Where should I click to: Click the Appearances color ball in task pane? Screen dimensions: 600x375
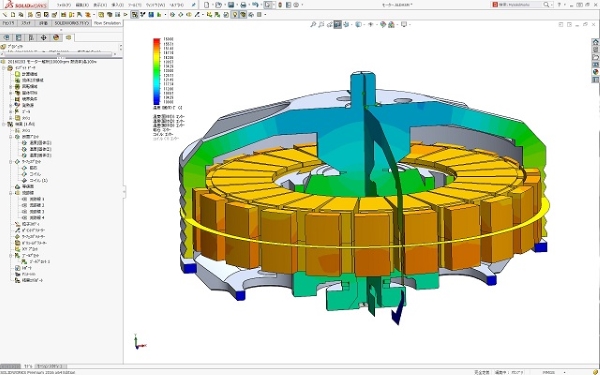pos(595,72)
